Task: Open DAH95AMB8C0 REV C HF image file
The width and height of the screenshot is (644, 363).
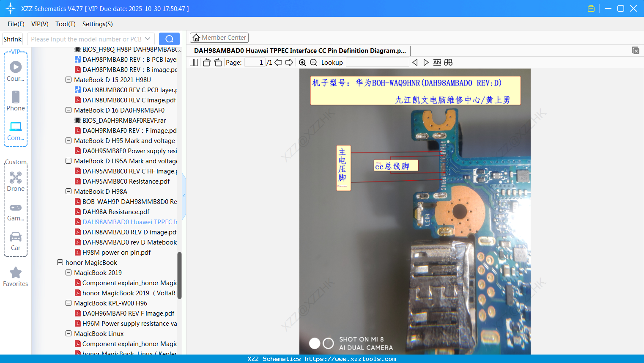Action: 126,171
